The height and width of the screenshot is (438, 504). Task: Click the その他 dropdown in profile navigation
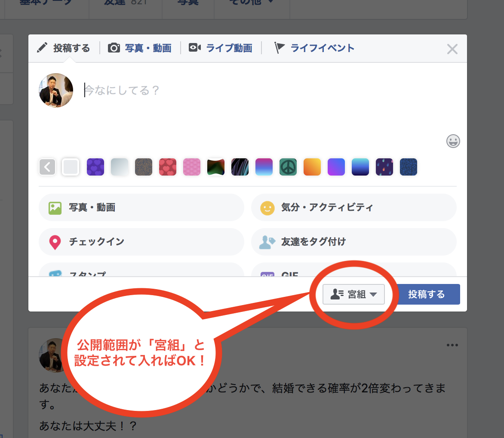tap(252, 3)
